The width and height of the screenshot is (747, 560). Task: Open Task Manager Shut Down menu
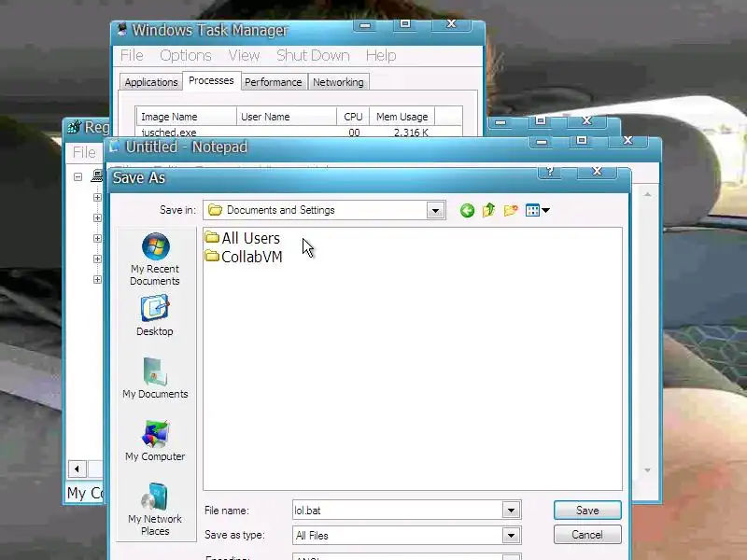tap(313, 55)
